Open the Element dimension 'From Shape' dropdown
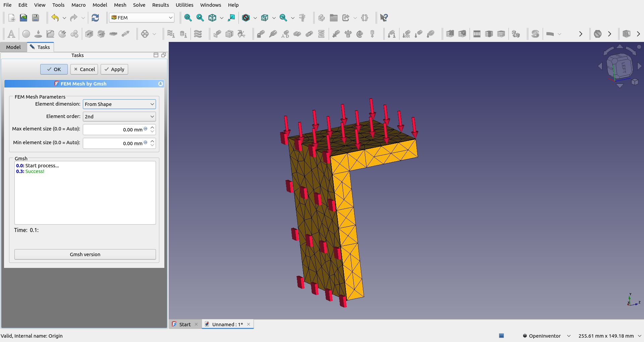 tap(119, 104)
